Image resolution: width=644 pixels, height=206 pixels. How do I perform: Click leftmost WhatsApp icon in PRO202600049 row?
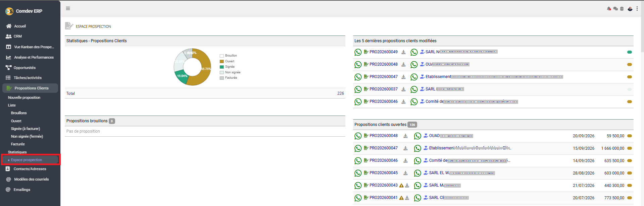pos(358,52)
